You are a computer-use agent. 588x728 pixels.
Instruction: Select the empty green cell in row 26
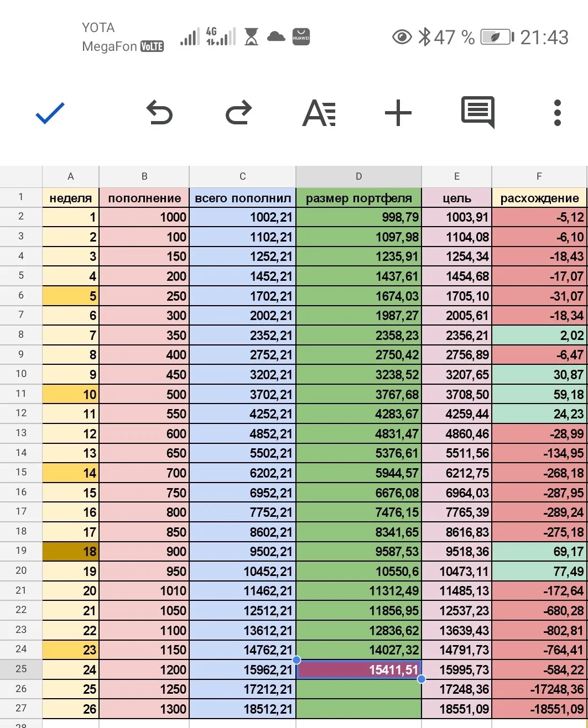358,689
